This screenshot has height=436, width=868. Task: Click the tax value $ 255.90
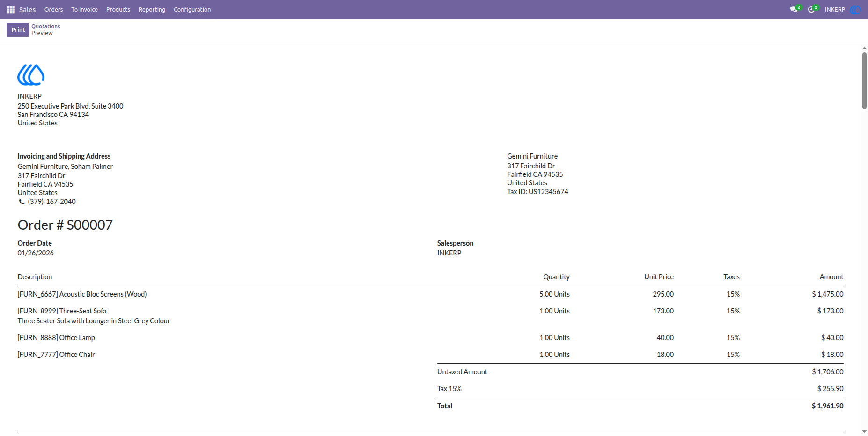(x=831, y=389)
